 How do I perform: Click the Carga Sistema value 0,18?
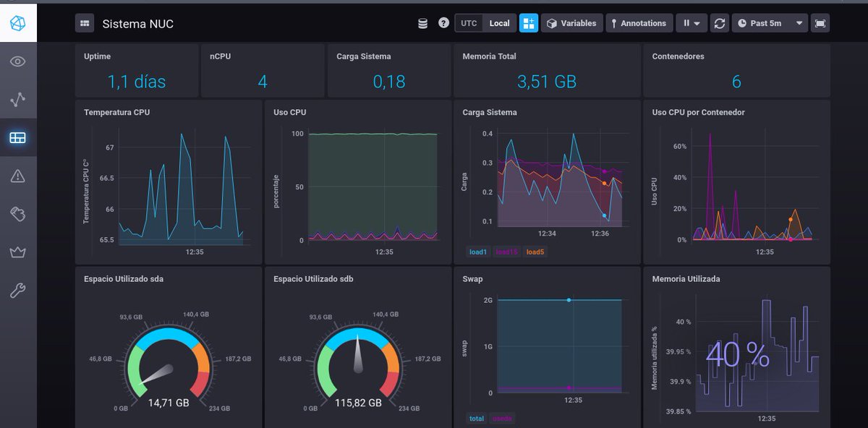[x=389, y=82]
